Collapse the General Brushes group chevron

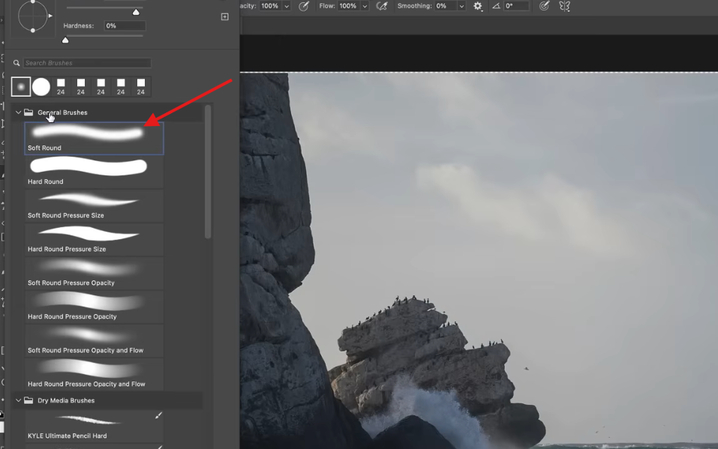pyautogui.click(x=18, y=112)
